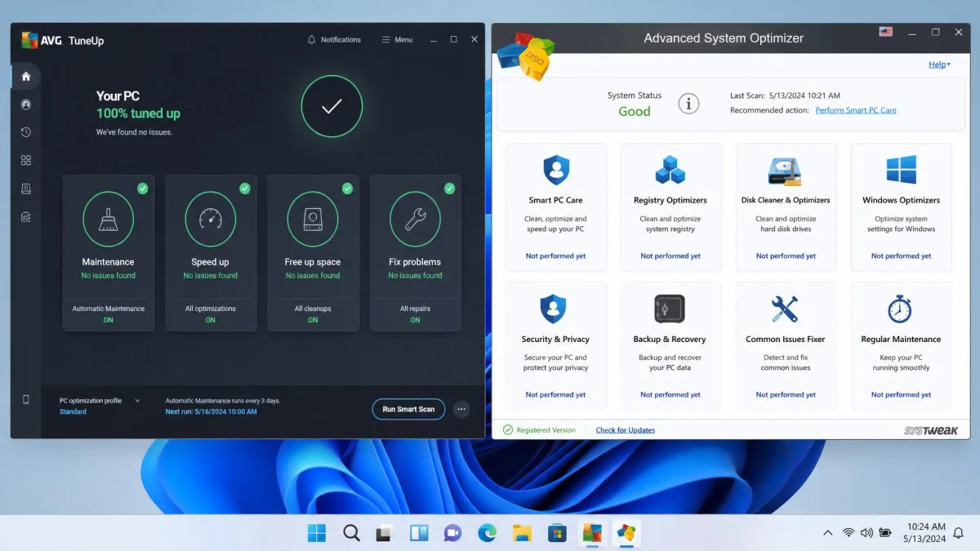This screenshot has width=980, height=551.
Task: Open the three-dots more options button
Action: coord(461,409)
